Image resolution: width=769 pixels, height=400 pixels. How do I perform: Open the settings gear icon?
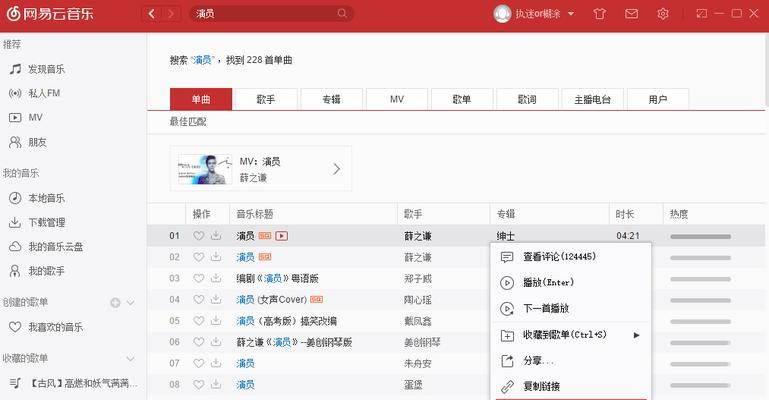click(663, 14)
